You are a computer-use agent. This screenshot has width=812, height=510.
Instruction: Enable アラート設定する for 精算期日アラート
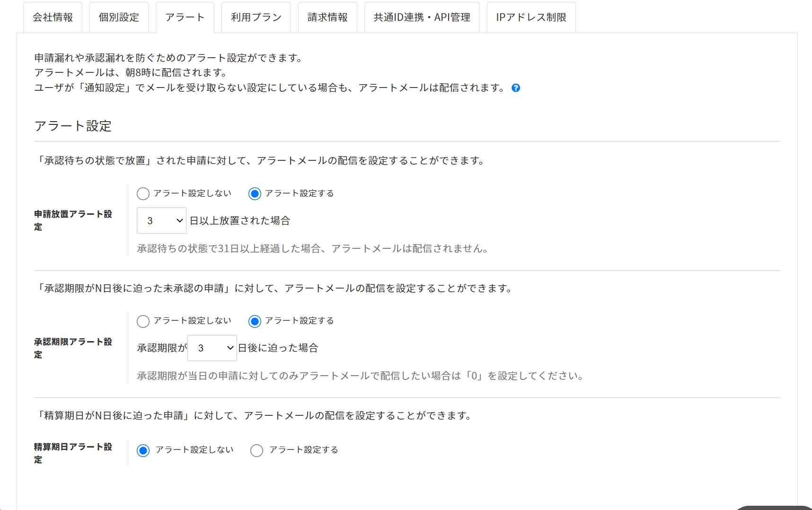pos(256,450)
